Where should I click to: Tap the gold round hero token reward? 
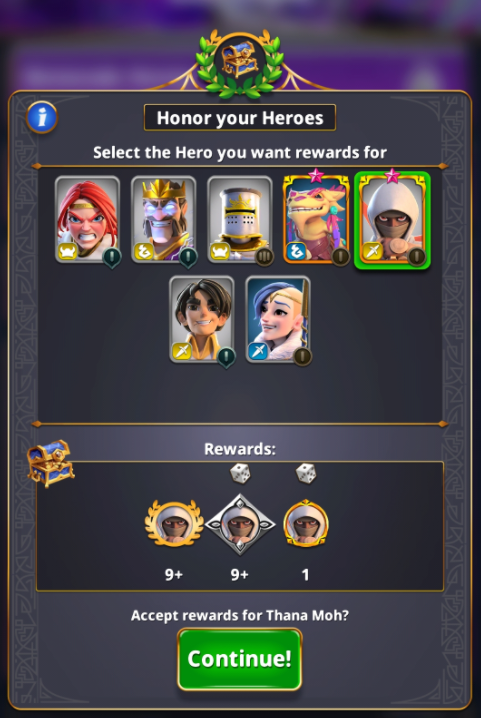[306, 524]
